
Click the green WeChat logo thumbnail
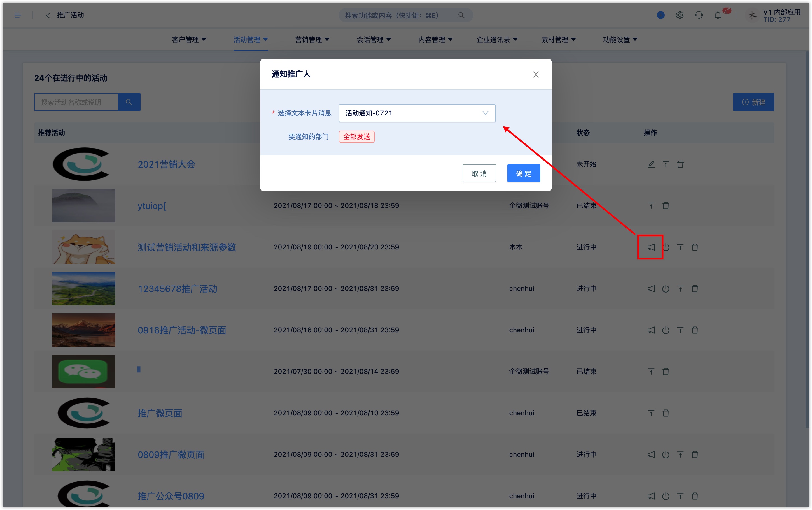click(83, 372)
